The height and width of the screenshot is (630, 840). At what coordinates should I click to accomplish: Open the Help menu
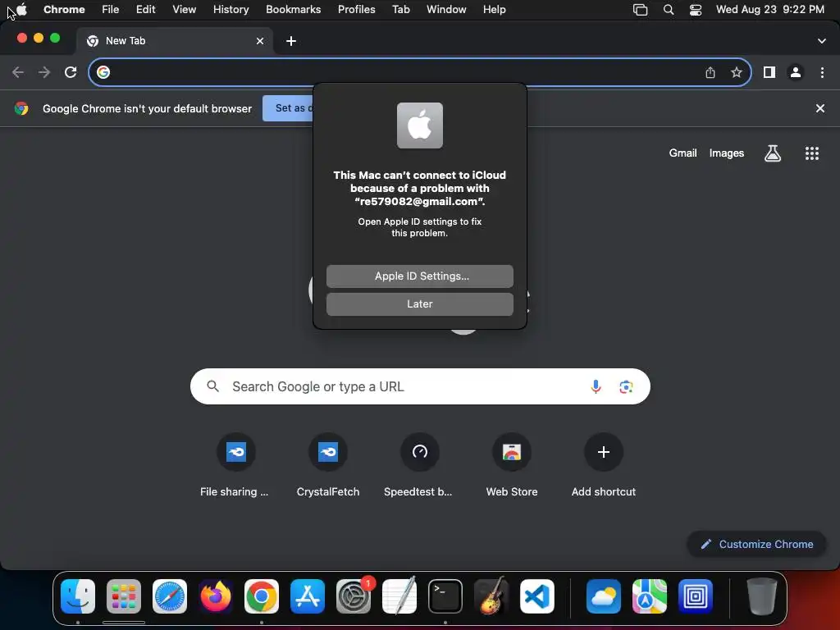(494, 10)
